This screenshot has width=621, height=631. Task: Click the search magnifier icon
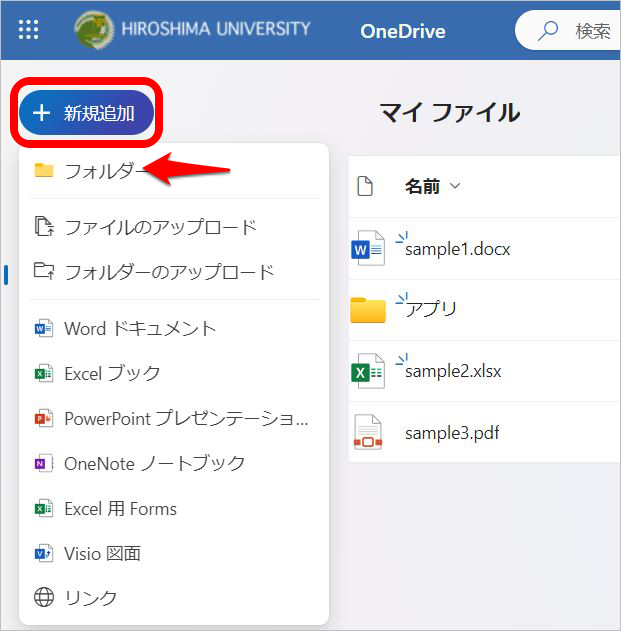pos(548,31)
